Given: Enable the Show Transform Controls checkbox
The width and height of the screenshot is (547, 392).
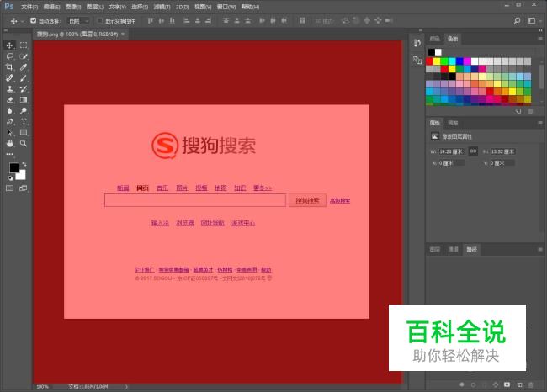Looking at the screenshot, I should [x=100, y=20].
